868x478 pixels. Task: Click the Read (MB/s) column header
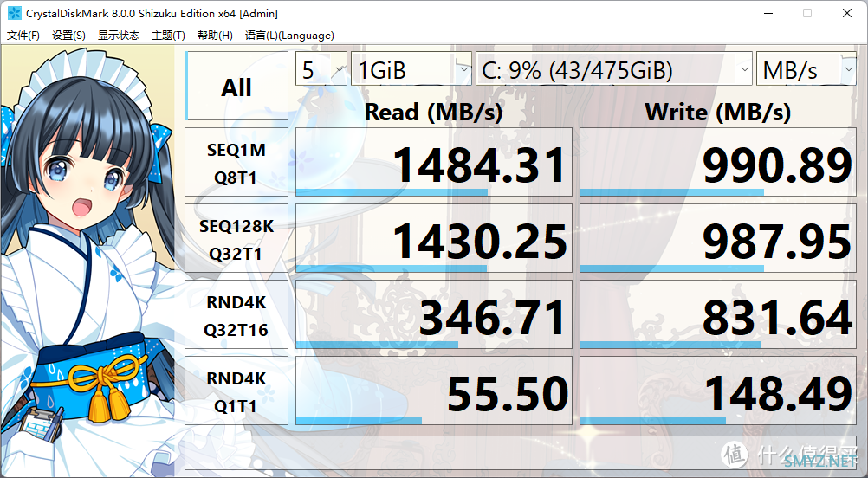point(433,113)
